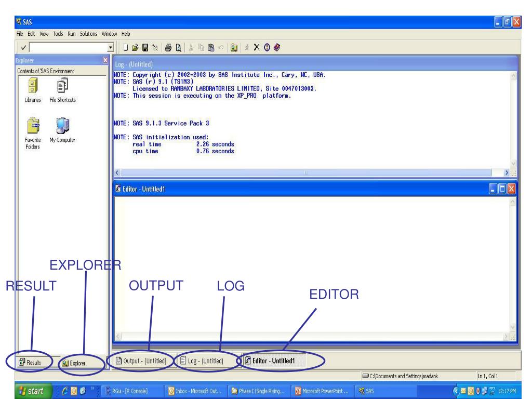Click the Cut scissors icon
532x399 pixels.
(191, 47)
